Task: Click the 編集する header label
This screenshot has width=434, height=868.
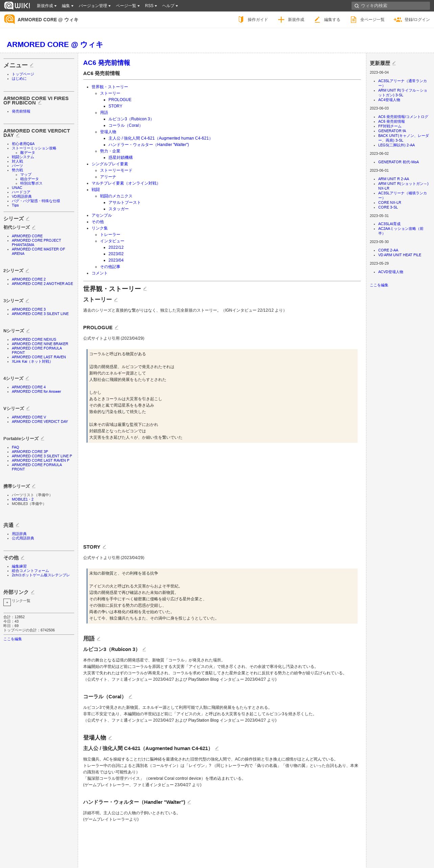Action: [332, 20]
